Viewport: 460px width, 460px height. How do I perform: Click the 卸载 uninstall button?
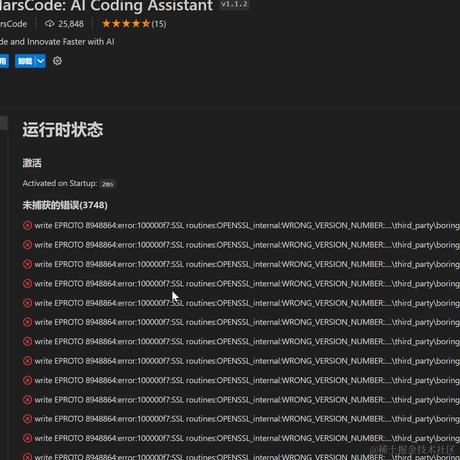[25, 61]
